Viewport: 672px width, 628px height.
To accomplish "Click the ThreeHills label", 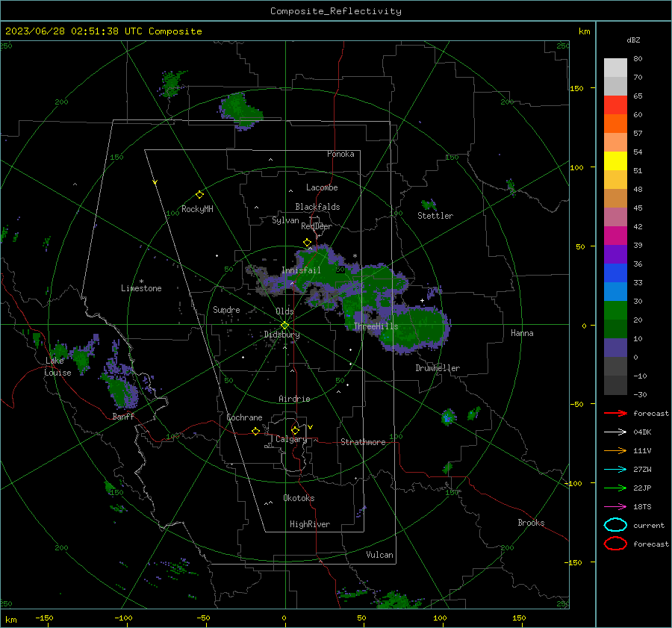I will click(376, 326).
